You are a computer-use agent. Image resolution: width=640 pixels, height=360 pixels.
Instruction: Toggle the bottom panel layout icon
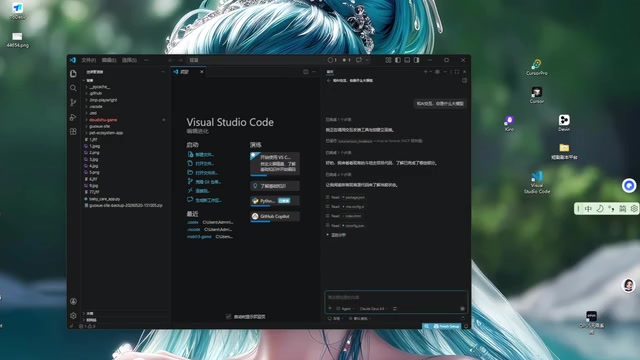pos(407,60)
